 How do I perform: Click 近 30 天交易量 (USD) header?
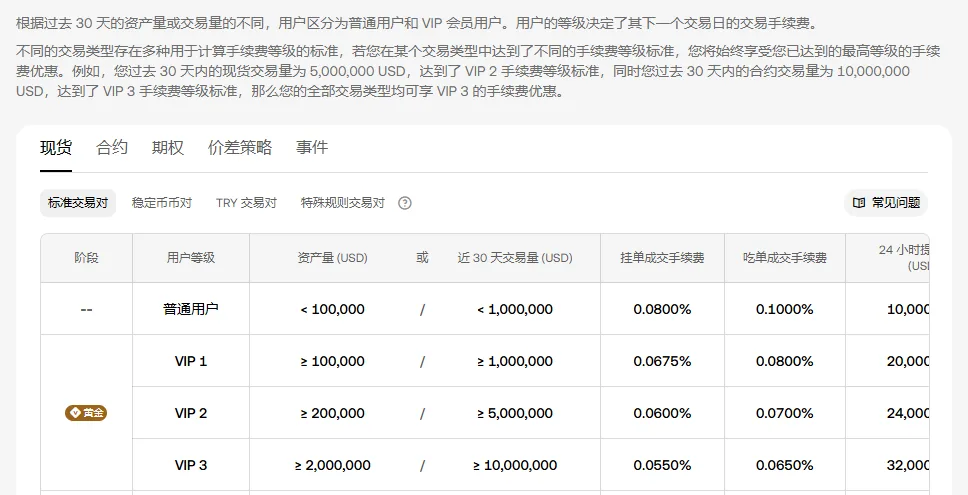point(515,258)
